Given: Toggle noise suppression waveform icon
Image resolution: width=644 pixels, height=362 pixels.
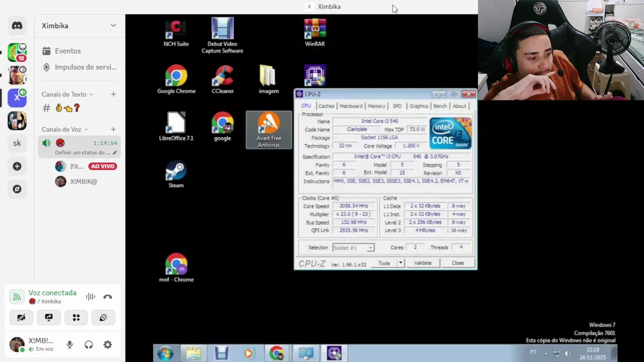Looking at the screenshot, I should [x=91, y=297].
